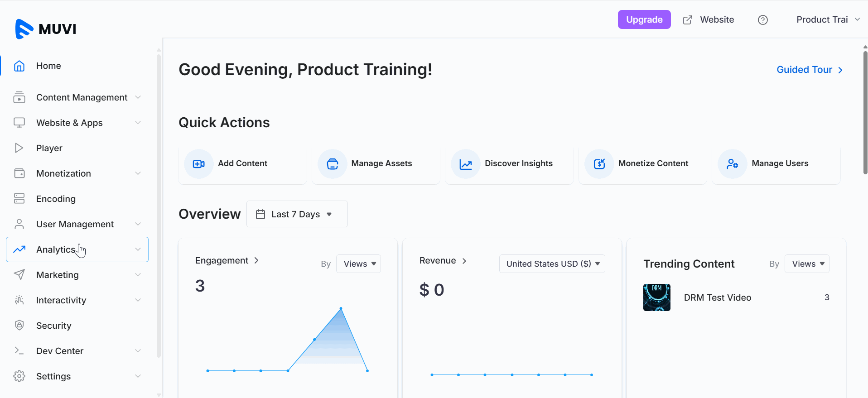Click the Add Content camera icon
This screenshot has height=398, width=868.
[198, 164]
